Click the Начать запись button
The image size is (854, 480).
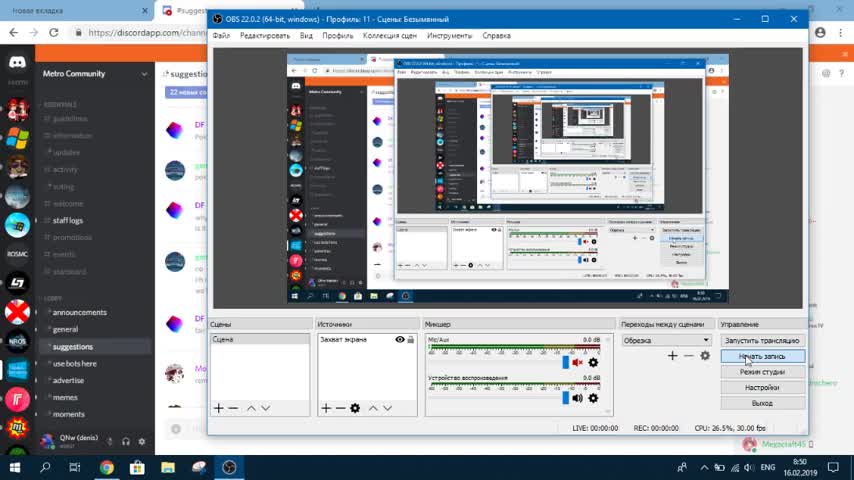(762, 356)
